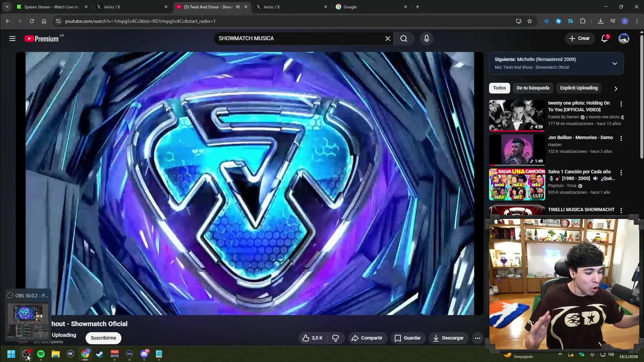Image resolution: width=644 pixels, height=362 pixels.
Task: Open 4K downloader taskbar icon
Action: pyautogui.click(x=70, y=354)
